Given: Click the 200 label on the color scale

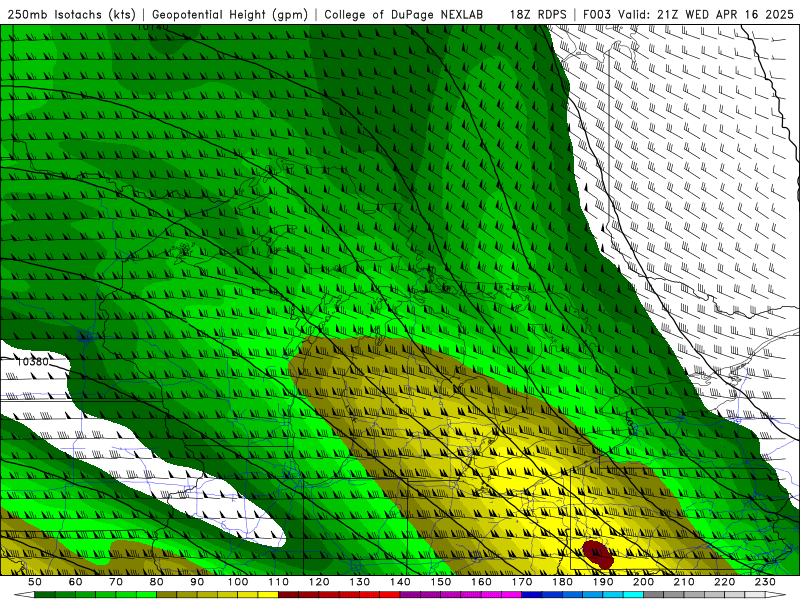Looking at the screenshot, I should [x=644, y=582].
